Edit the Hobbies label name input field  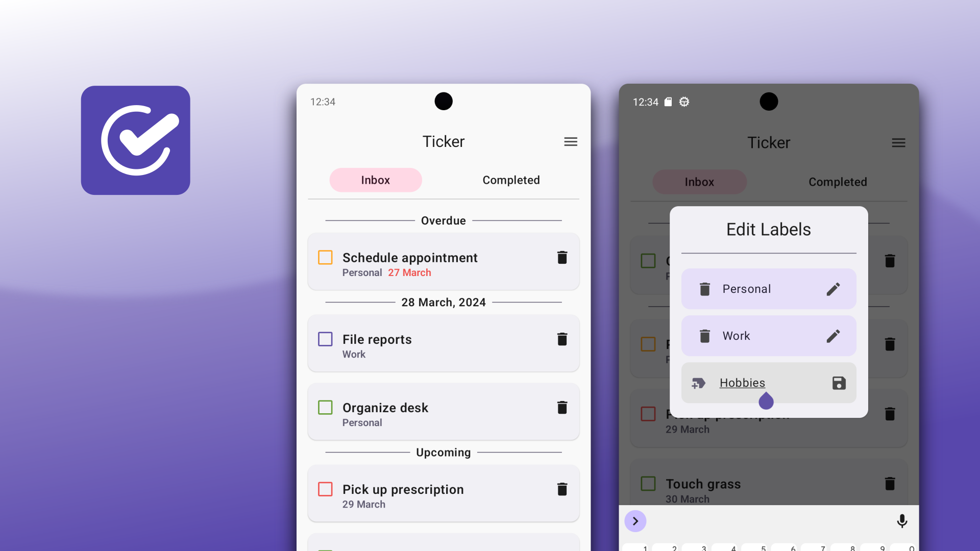click(x=742, y=382)
